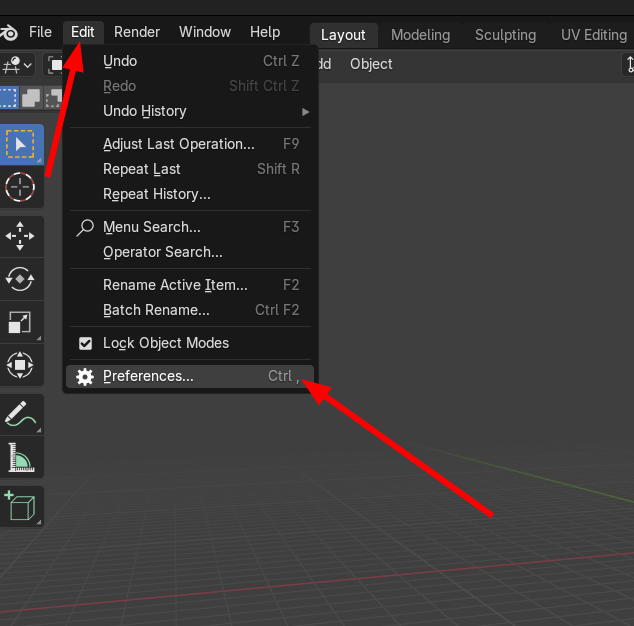
Task: Choose Menu Search entry
Action: coord(190,228)
